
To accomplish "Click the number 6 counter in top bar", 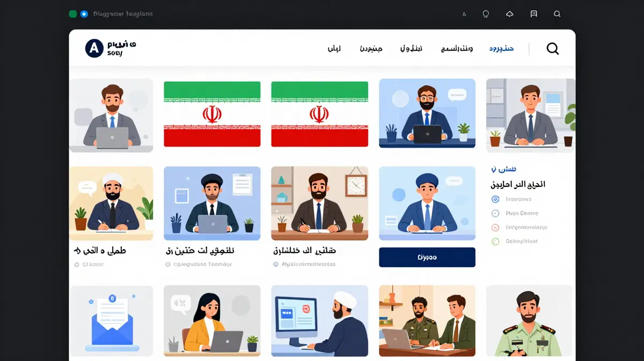I will click(x=464, y=15).
